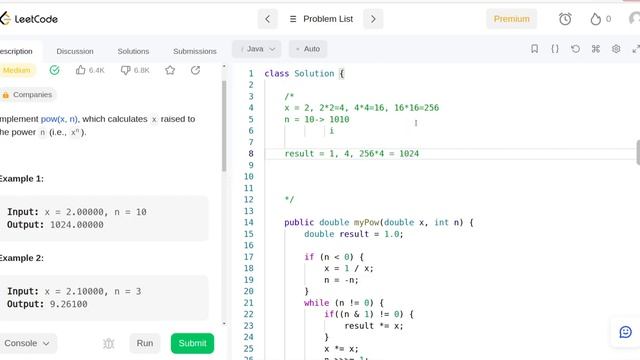Click 'Output: 1024.00000' in Example 1
640x360 pixels.
55,225
